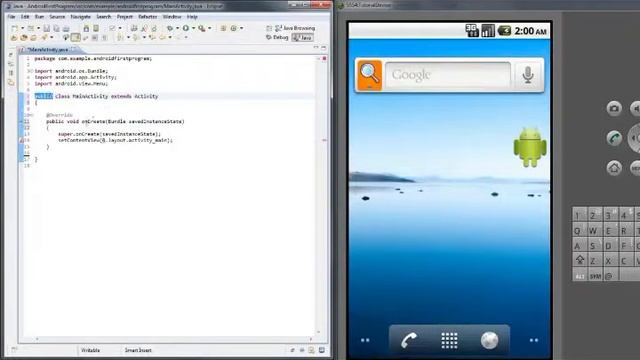Click the Print toolbar icon
This screenshot has height=360, width=640.
point(66,28)
